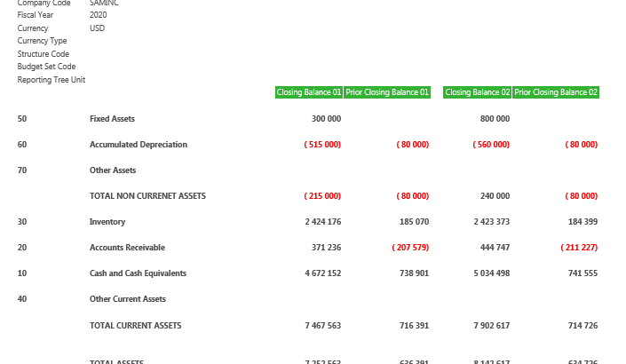Viewport: 626px width, 364px height.
Task: Select the TOTAL CURRENT ASSETS label
Action: 135,326
